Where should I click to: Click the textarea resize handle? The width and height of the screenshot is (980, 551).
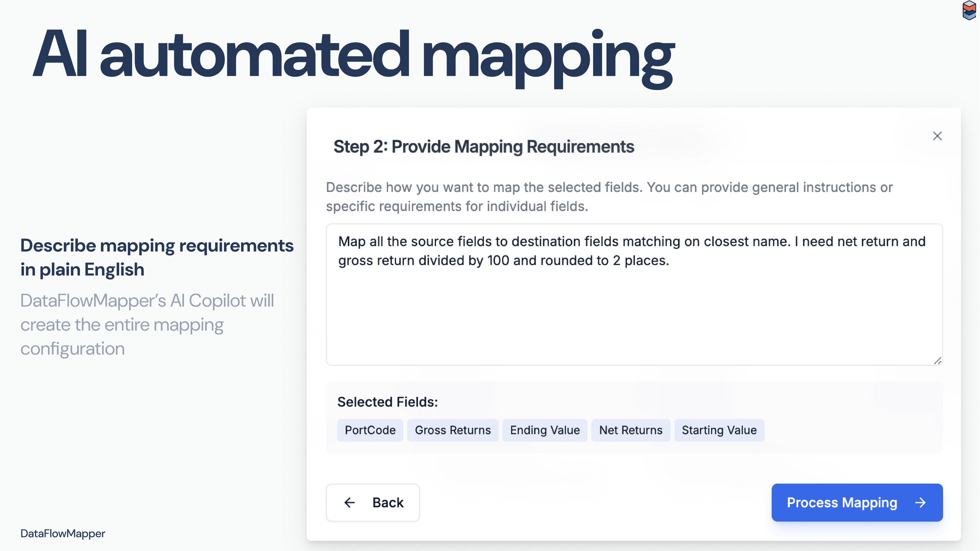pos(937,361)
